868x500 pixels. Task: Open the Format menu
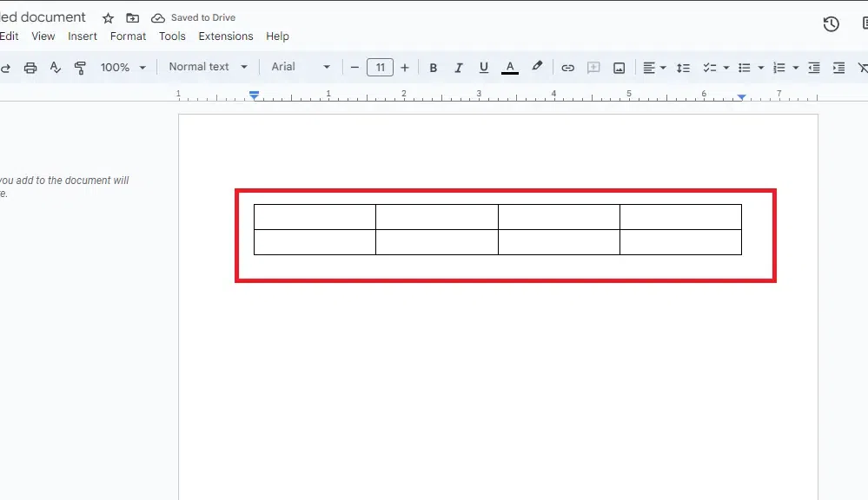click(x=128, y=36)
